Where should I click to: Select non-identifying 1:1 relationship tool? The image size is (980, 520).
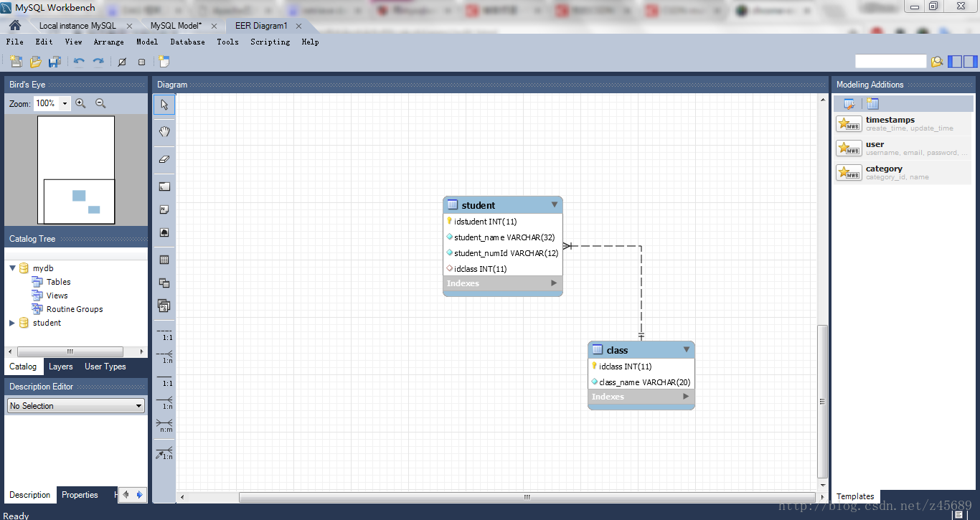(x=165, y=334)
